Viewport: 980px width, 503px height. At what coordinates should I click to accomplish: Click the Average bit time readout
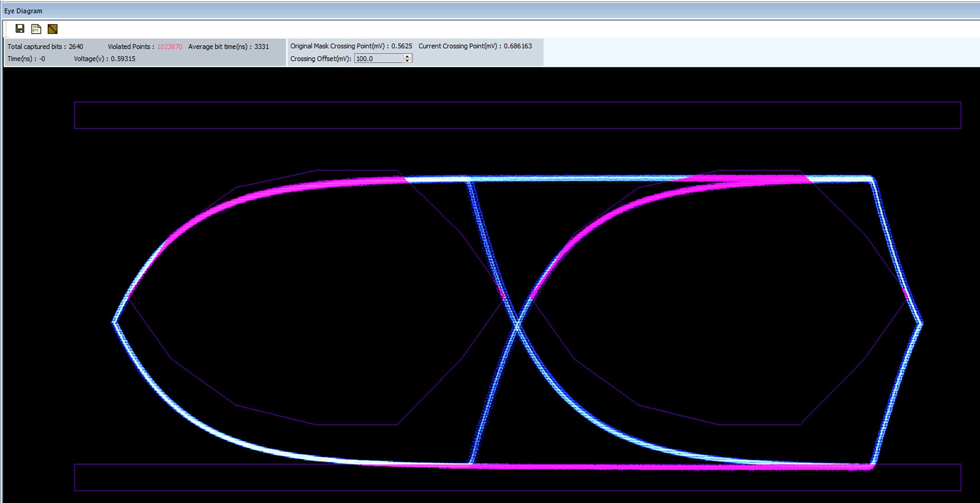(x=228, y=46)
